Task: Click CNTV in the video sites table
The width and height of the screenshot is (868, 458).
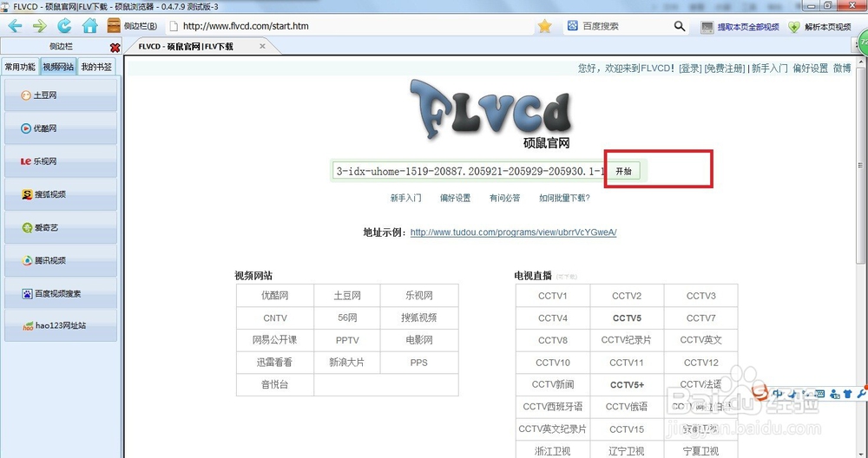Action: pyautogui.click(x=275, y=318)
